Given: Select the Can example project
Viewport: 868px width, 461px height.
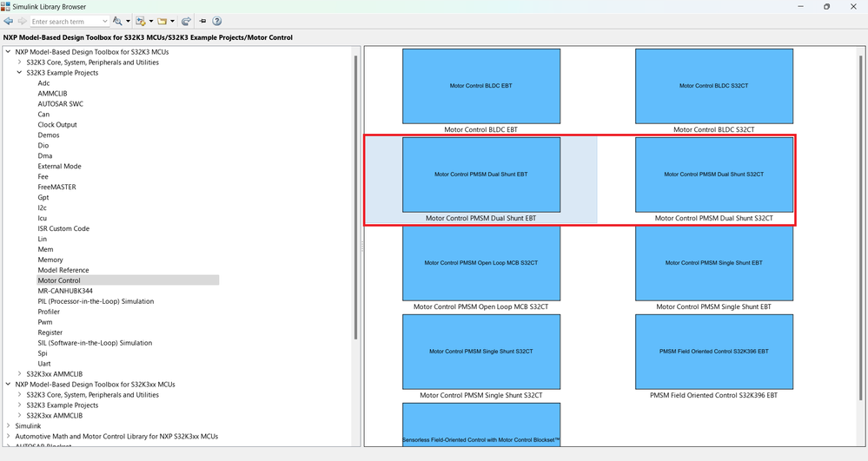Looking at the screenshot, I should [43, 114].
